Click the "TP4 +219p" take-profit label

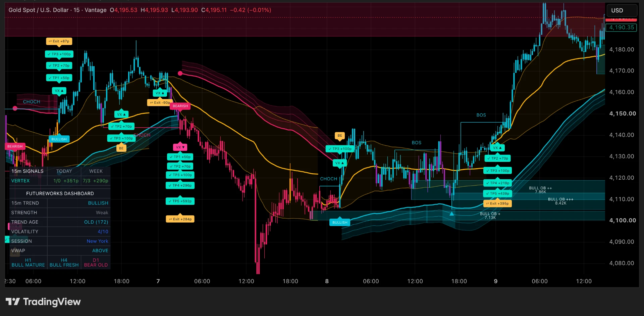click(x=497, y=183)
